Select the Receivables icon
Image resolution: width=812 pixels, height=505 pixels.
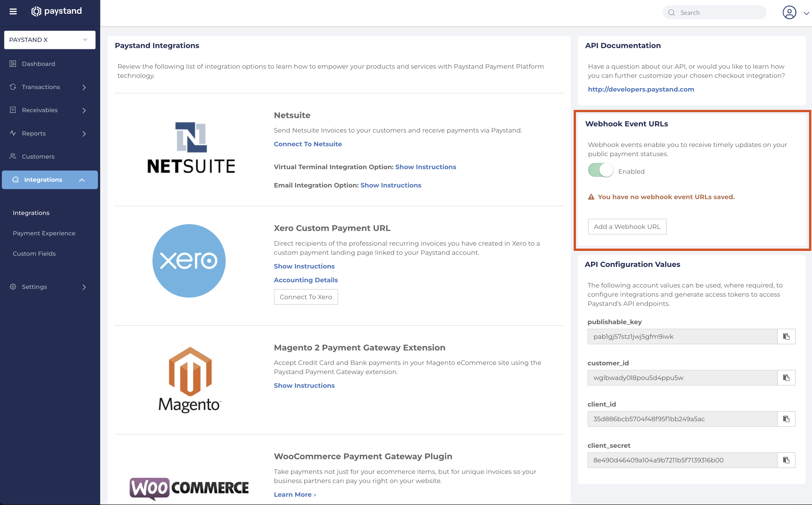tap(13, 110)
